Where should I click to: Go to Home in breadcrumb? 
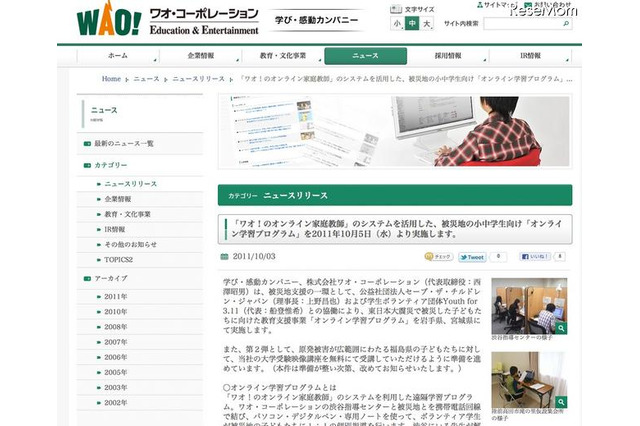pos(111,79)
